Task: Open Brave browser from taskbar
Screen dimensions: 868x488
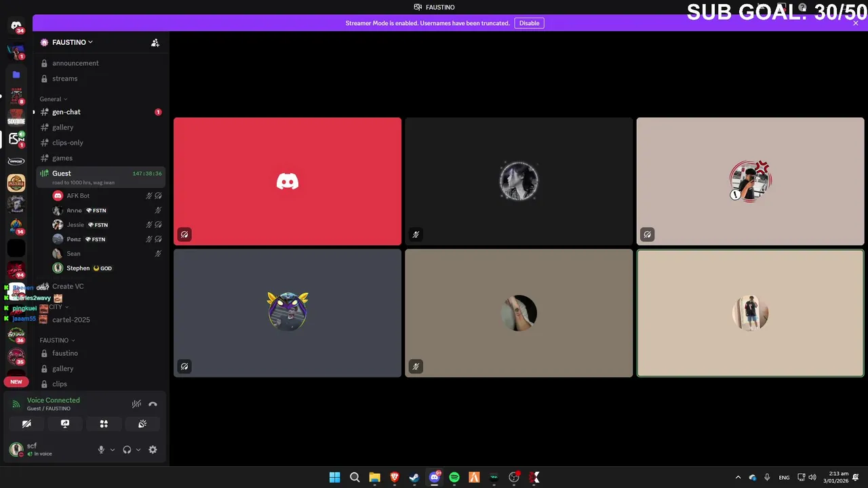Action: pos(395,477)
